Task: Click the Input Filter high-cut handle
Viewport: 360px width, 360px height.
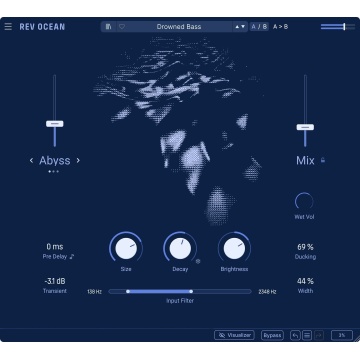Action: 191,291
